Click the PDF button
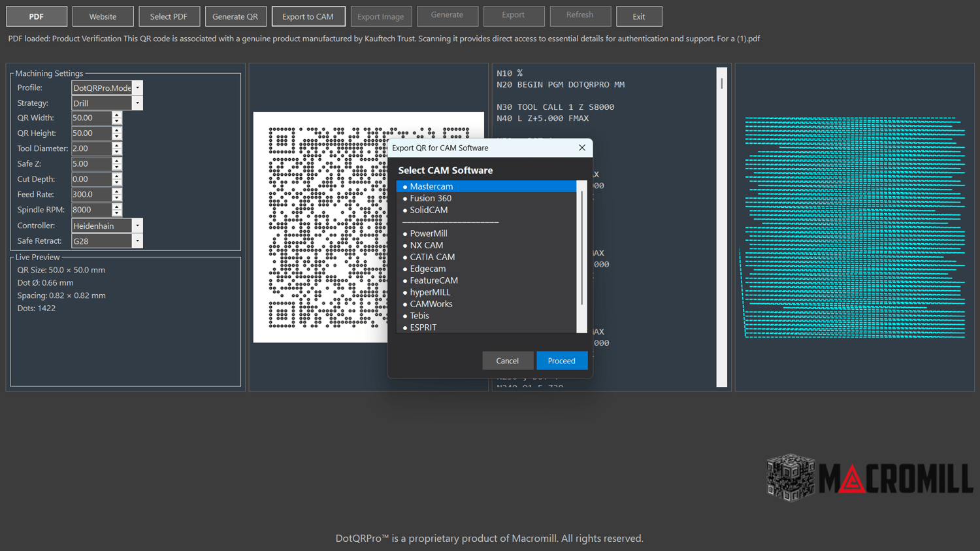The height and width of the screenshot is (551, 980). (x=37, y=16)
